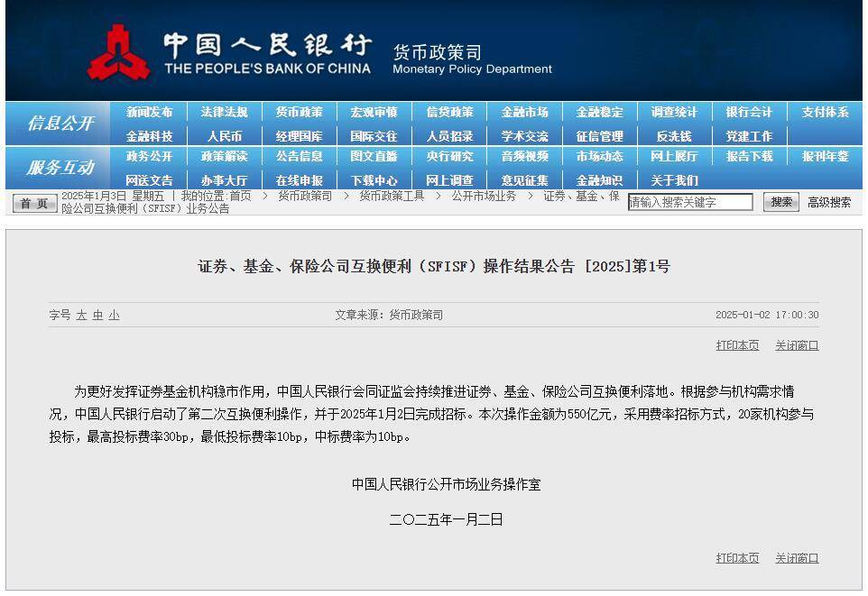This screenshot has width=868, height=596.
Task: Go to 关于我们
Action: [x=674, y=180]
